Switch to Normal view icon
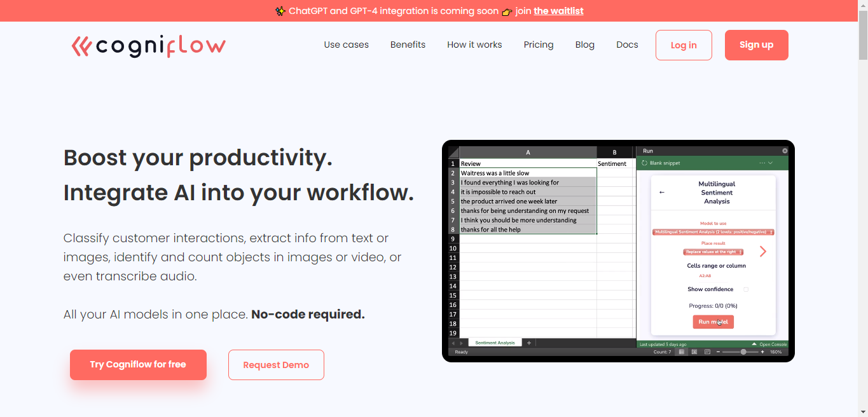The height and width of the screenshot is (417, 868). click(x=682, y=352)
